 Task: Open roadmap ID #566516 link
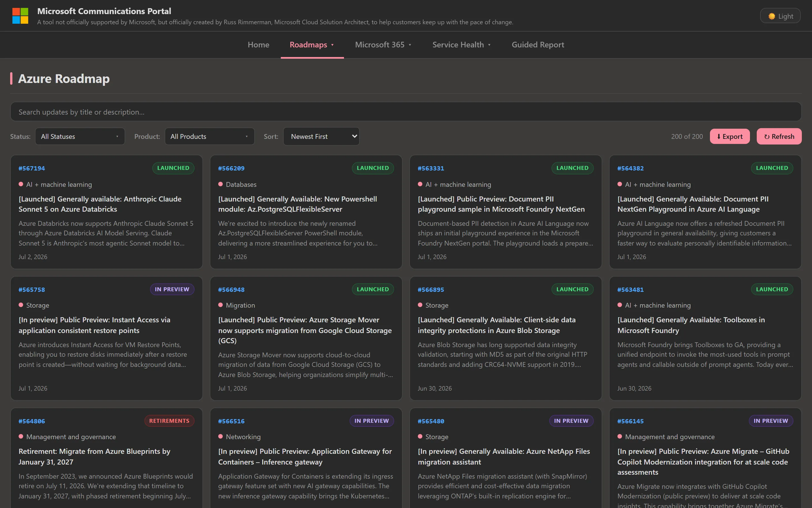[231, 421]
